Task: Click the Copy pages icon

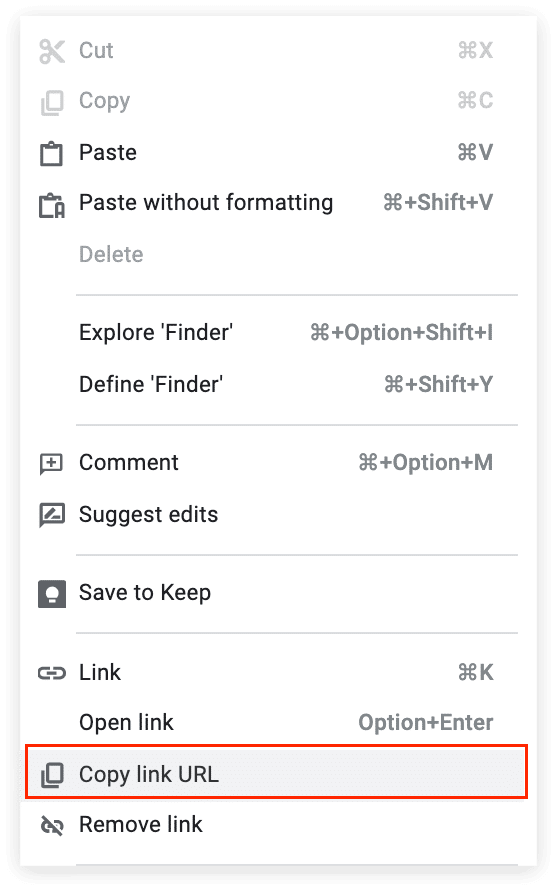Action: [52, 102]
